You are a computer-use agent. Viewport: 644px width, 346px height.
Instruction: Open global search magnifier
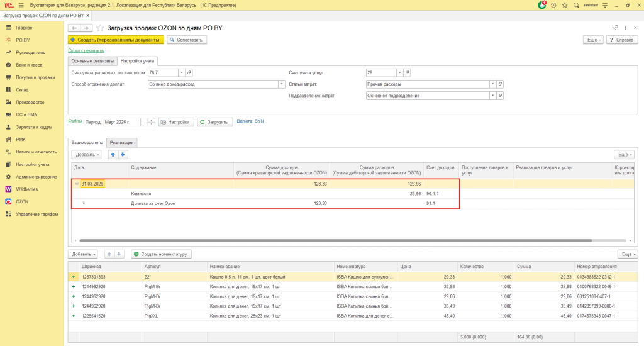pyautogui.click(x=576, y=5)
